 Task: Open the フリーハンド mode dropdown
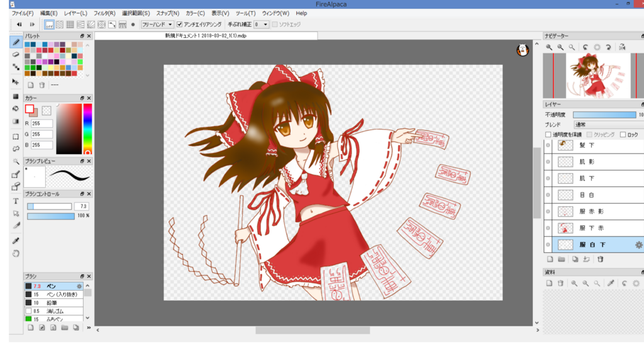157,25
